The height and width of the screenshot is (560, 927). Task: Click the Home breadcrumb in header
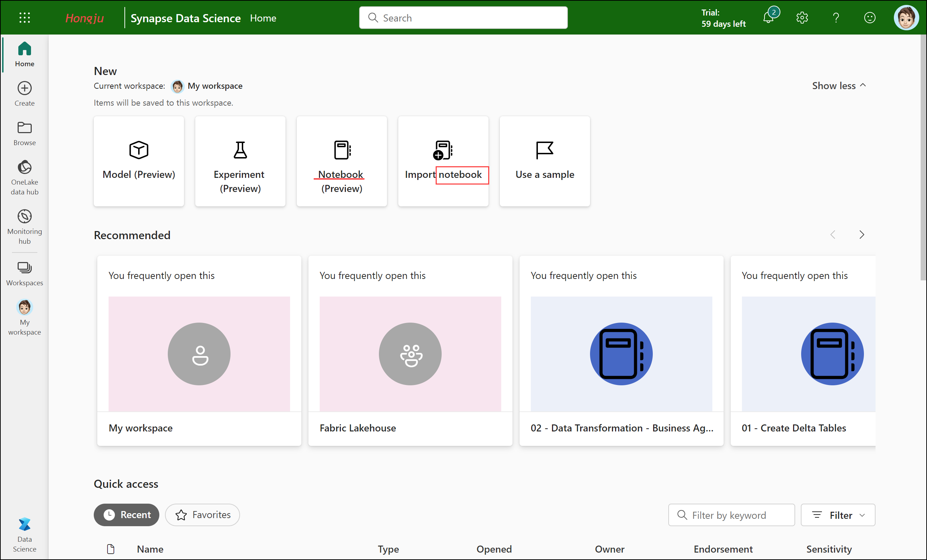[263, 18]
